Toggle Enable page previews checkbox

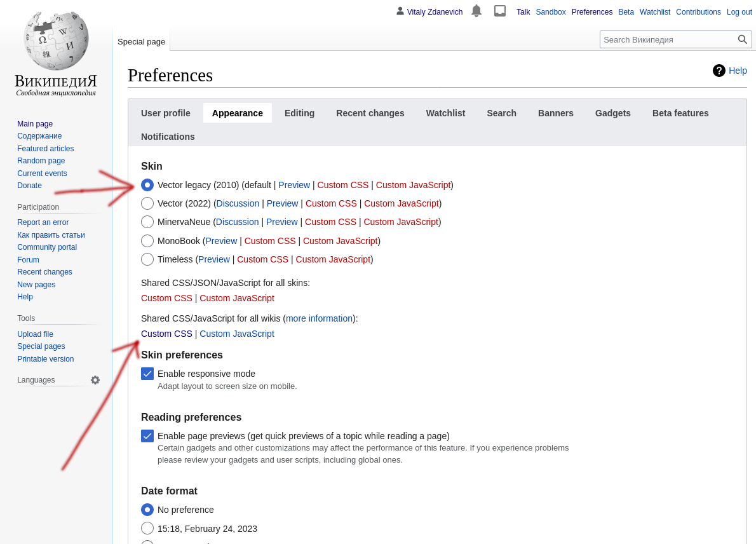tap(147, 436)
